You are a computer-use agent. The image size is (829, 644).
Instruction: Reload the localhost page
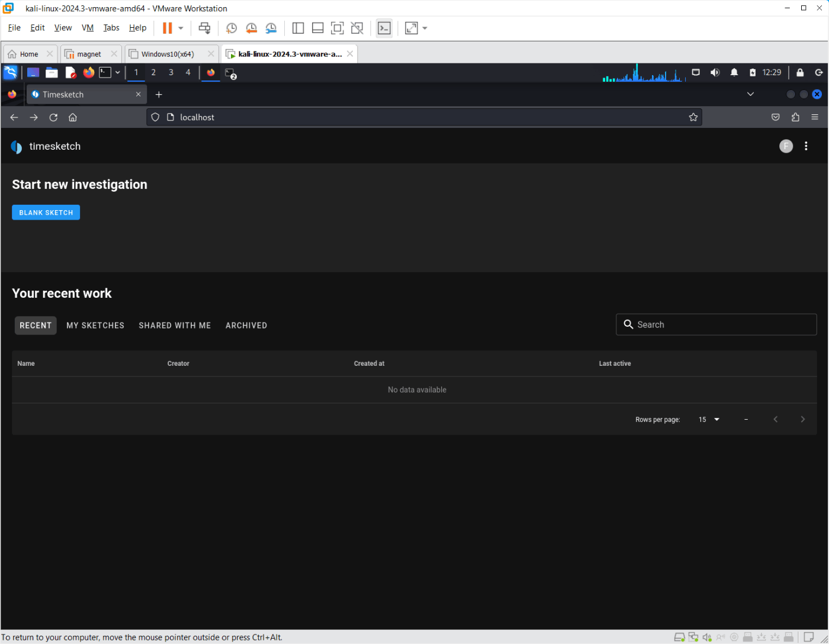(53, 117)
